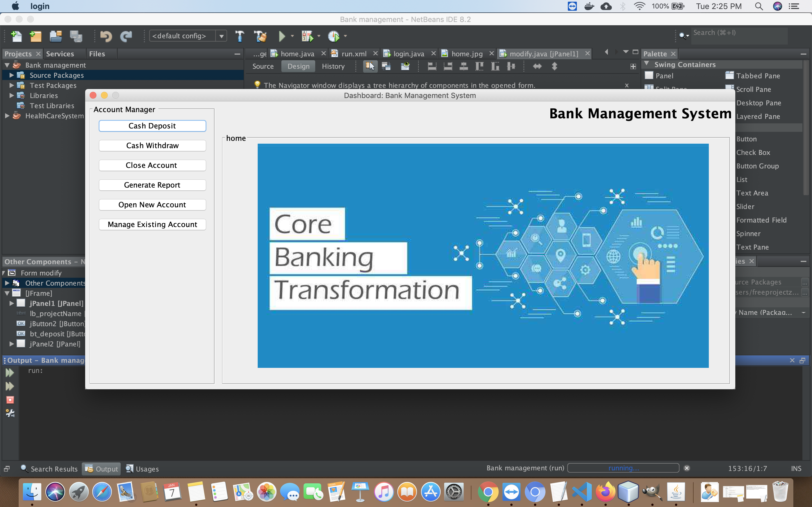812x507 pixels.
Task: Click the Source view mode icon
Action: pos(263,66)
